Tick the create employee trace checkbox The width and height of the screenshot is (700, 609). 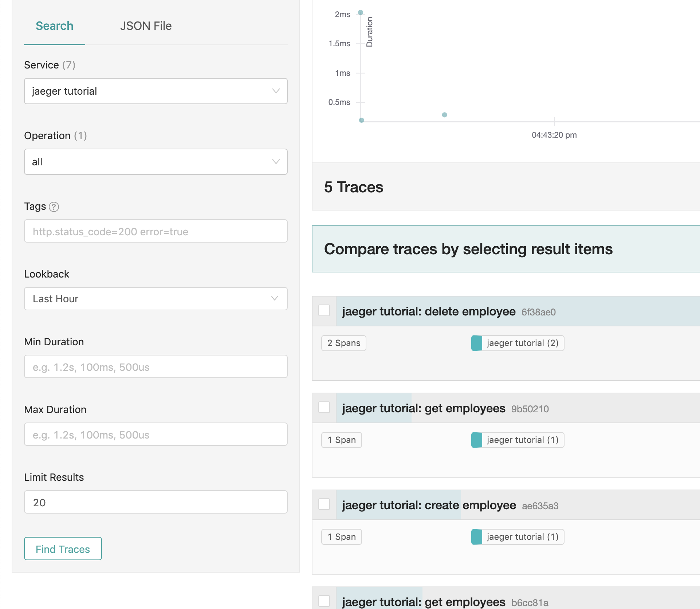[324, 504]
